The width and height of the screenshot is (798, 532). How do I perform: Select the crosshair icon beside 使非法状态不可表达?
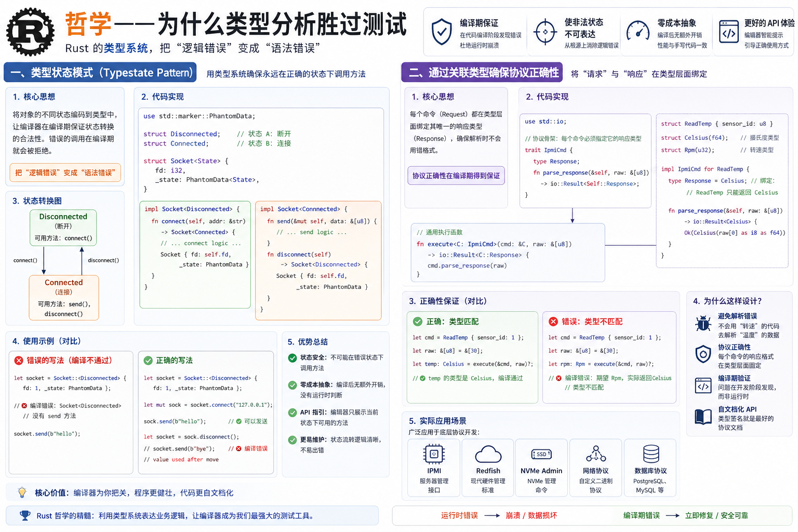point(545,32)
